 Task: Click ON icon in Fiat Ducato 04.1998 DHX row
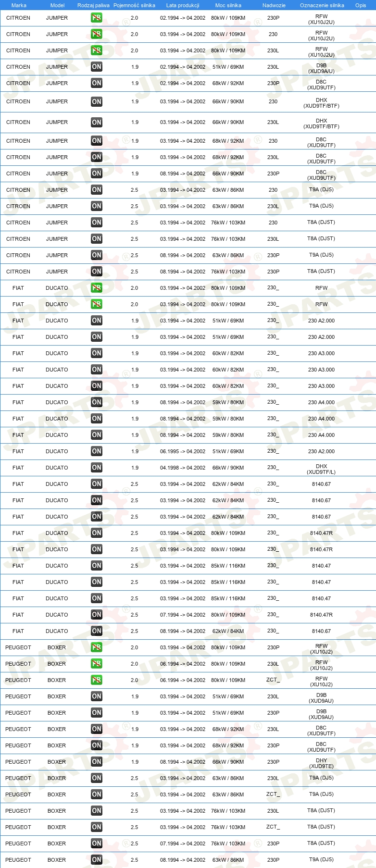point(96,468)
